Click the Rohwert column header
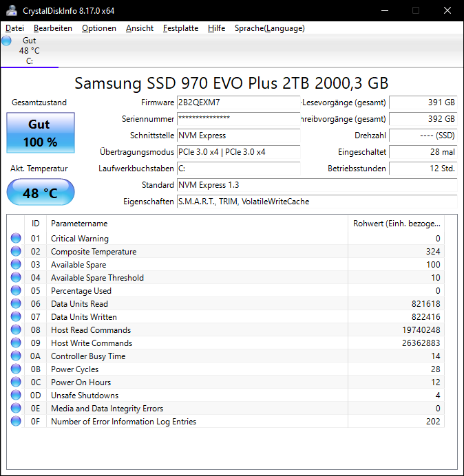464x476 pixels. (x=397, y=224)
